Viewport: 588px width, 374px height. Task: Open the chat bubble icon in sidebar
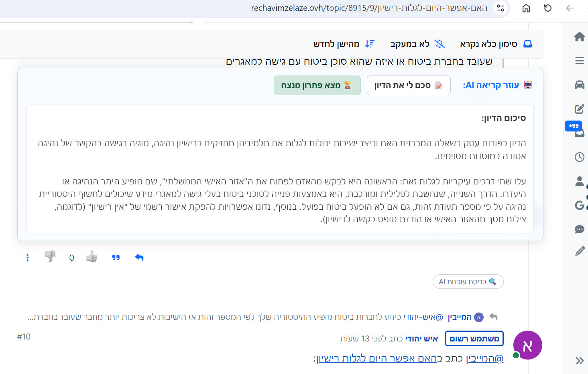point(579,229)
